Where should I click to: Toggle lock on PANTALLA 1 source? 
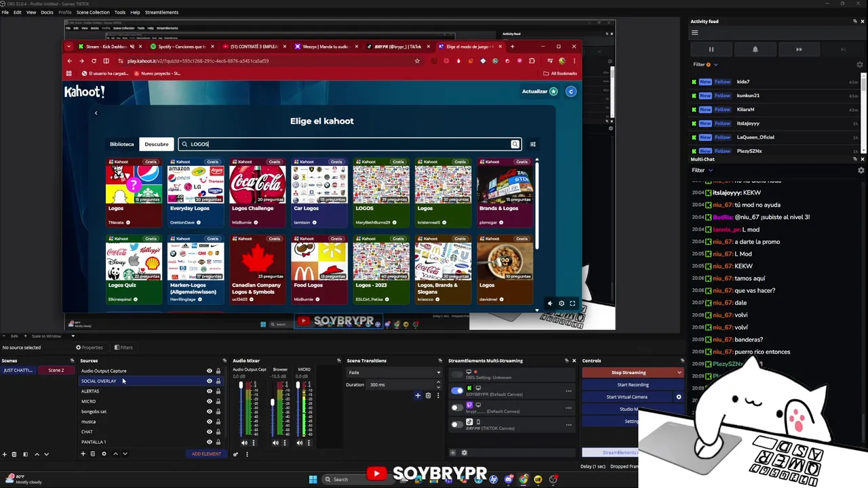click(218, 442)
